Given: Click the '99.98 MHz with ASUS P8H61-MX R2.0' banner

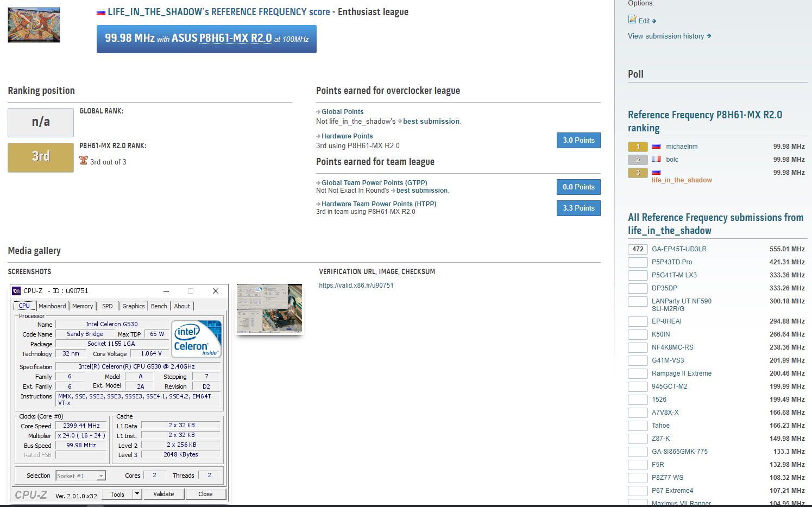Looking at the screenshot, I should pos(206,39).
